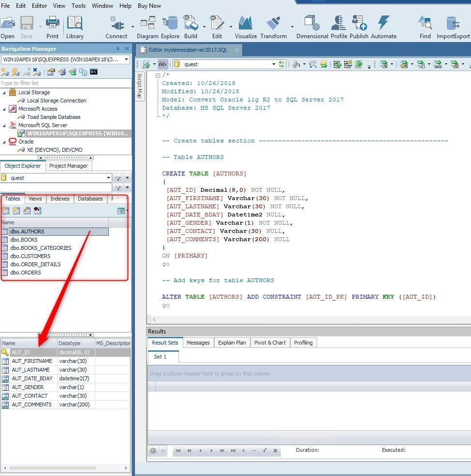
Task: Select the Toad Sample Database connection
Action: click(54, 117)
